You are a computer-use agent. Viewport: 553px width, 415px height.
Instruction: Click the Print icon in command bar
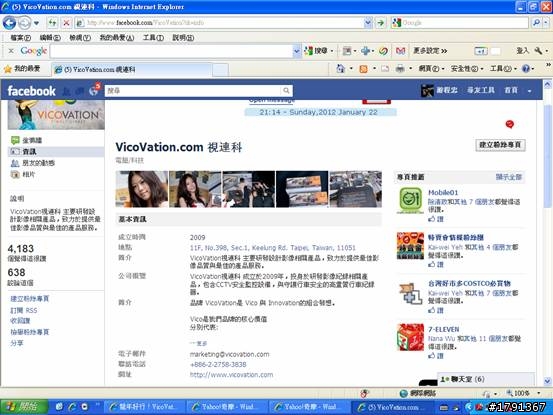(400, 69)
